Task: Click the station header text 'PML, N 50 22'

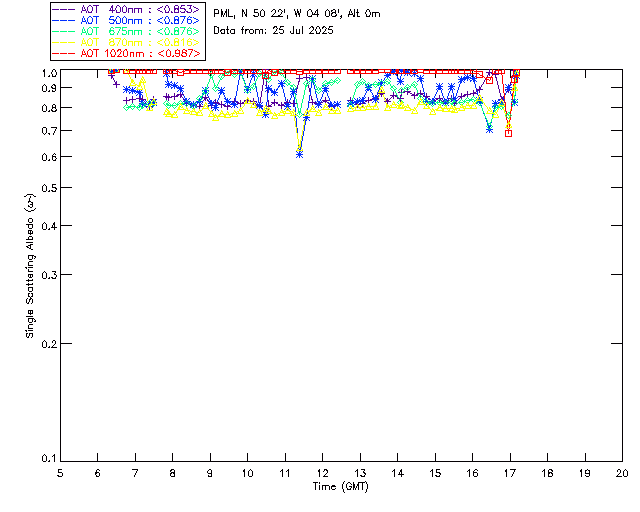Action: point(251,14)
